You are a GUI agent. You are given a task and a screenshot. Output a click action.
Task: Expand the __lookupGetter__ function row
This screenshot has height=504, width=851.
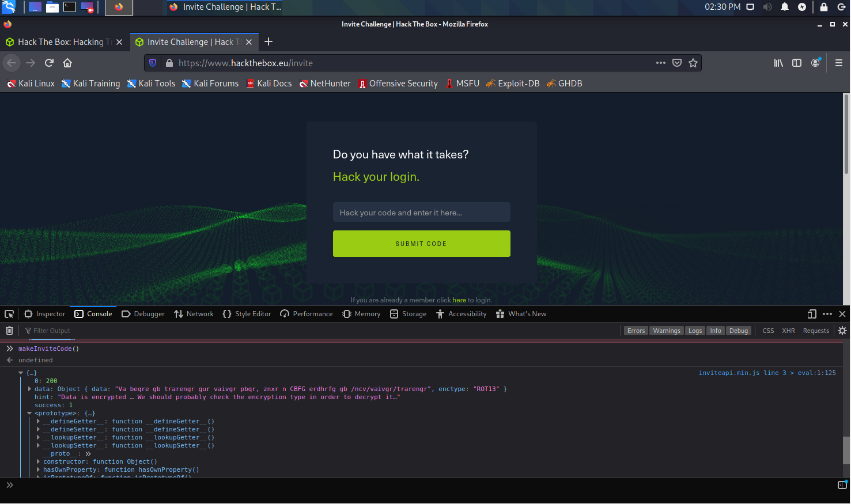coord(38,437)
